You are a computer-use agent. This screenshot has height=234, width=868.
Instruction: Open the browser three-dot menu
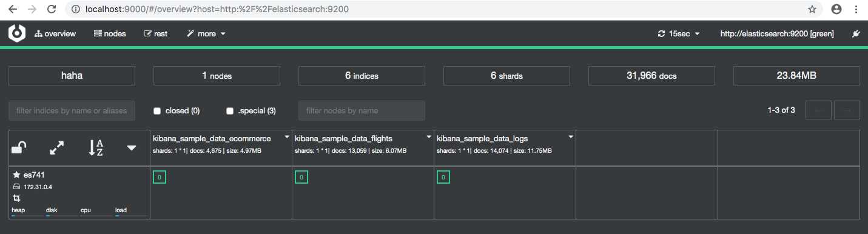click(856, 9)
